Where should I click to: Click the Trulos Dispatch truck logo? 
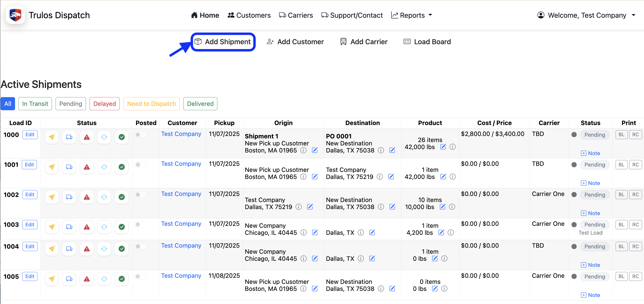15,15
